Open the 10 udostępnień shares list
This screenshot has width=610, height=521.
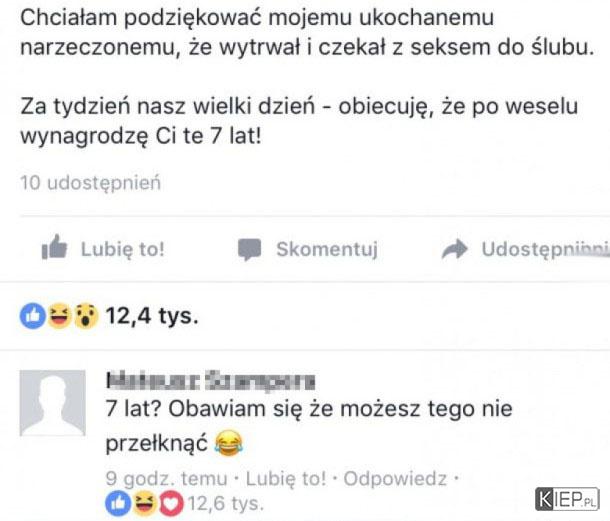(x=90, y=182)
